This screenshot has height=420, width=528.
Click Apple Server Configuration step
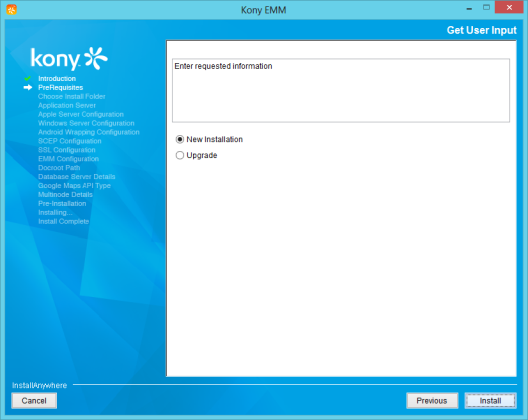coord(81,114)
